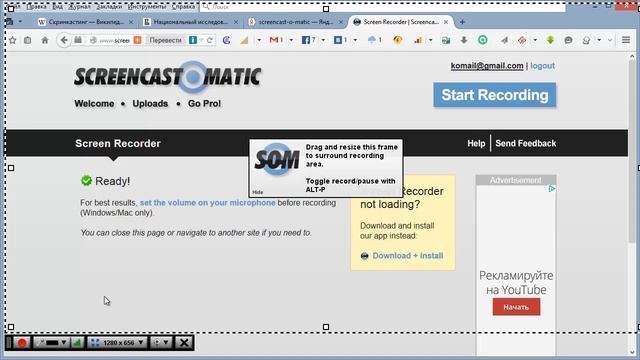Click the red diamond toolbar icon
The height and width of the screenshot is (360, 640).
(x=522, y=40)
